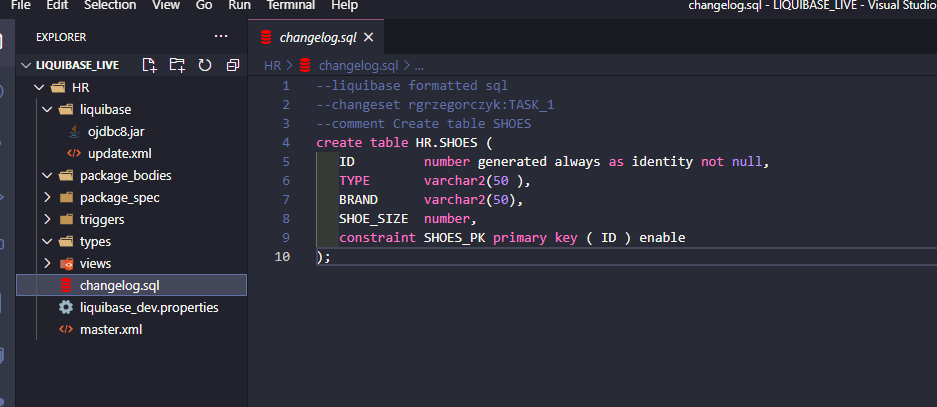Screen dimensions: 937x407
Task: Collapse the LIQUIBASE_LIVE root section
Action: pos(25,65)
